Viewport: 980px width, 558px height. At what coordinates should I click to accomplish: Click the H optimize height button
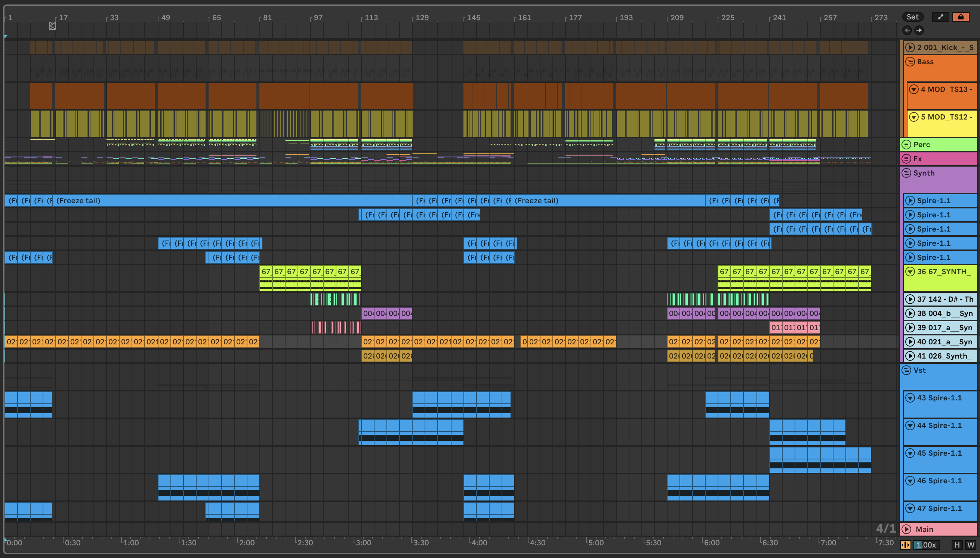pyautogui.click(x=957, y=545)
